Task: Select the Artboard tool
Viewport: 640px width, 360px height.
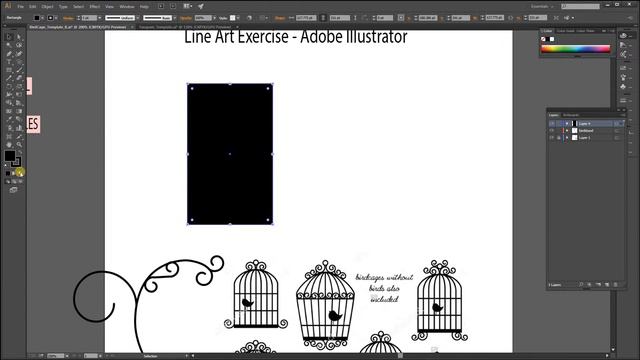Action: point(9,136)
